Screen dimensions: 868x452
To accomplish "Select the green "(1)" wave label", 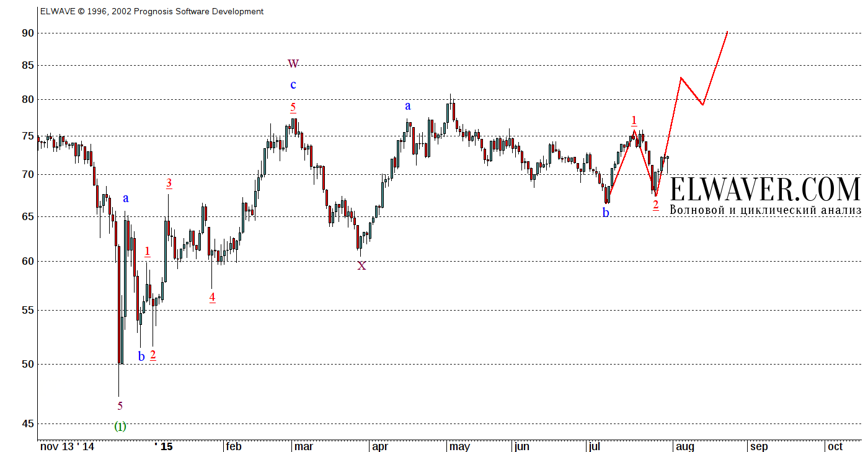I will [120, 427].
